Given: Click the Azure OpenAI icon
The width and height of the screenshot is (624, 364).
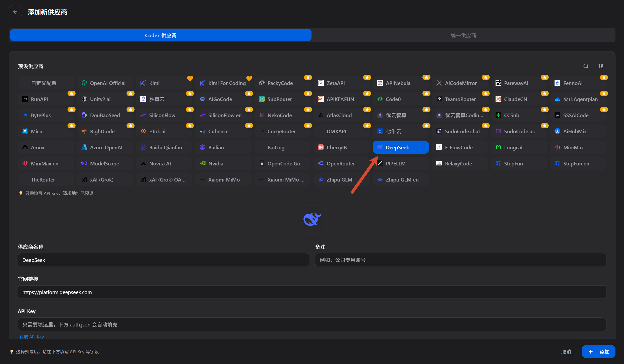Looking at the screenshot, I should [84, 147].
